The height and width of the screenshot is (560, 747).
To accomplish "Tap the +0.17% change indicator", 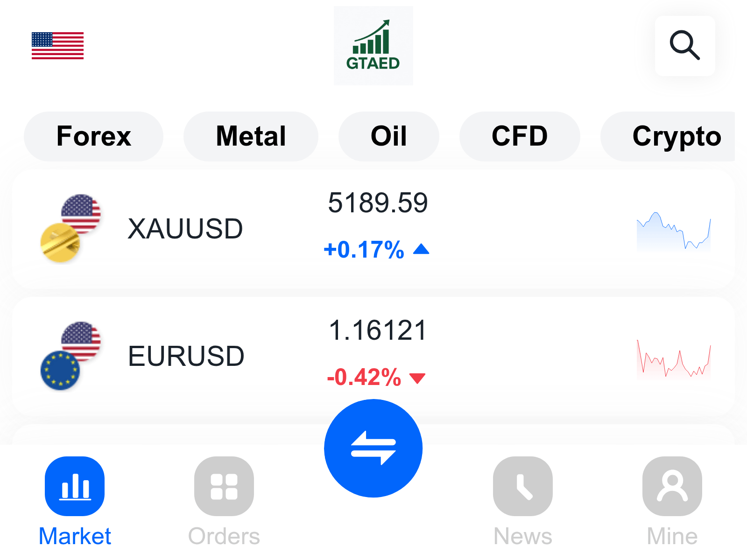I will click(x=376, y=250).
